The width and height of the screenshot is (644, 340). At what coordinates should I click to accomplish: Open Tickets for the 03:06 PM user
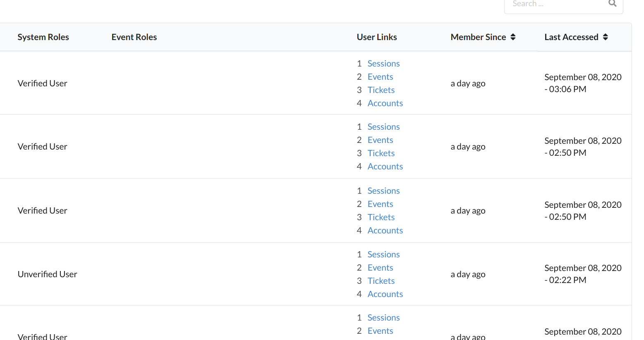381,90
